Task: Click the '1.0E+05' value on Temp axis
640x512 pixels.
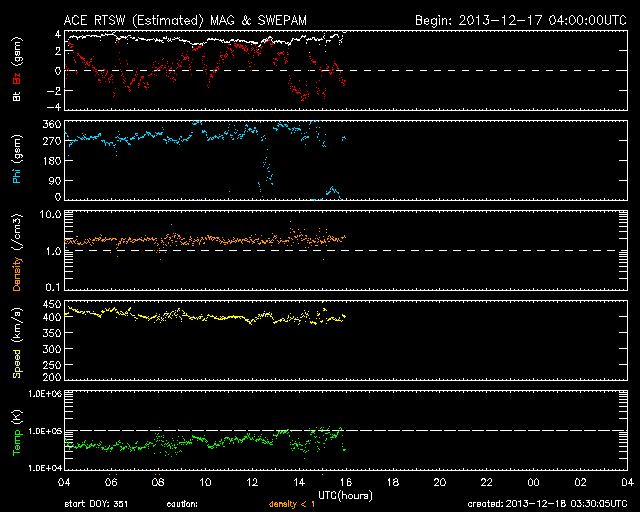Action: (45, 431)
